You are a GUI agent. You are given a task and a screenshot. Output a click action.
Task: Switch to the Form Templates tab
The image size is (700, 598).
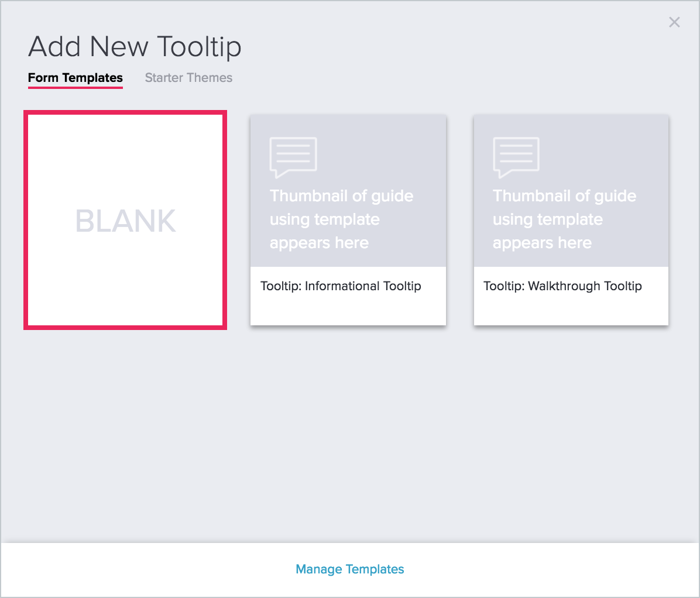(x=75, y=77)
